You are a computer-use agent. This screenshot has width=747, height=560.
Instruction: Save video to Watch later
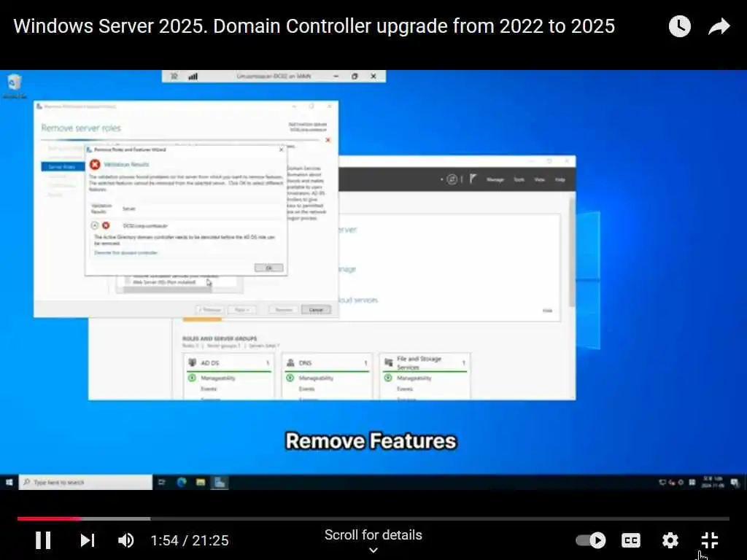[x=679, y=26]
